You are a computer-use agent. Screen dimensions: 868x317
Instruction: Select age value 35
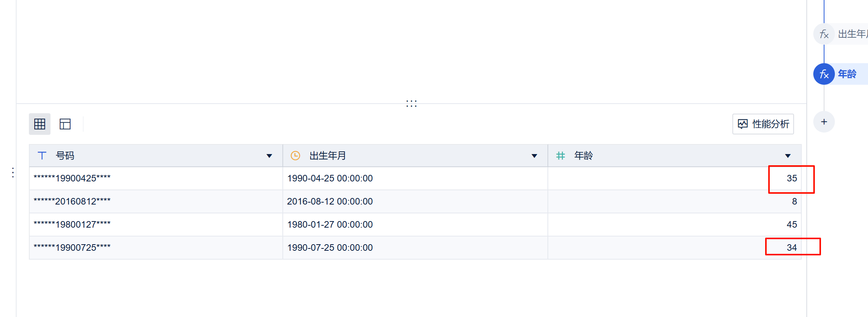click(792, 178)
